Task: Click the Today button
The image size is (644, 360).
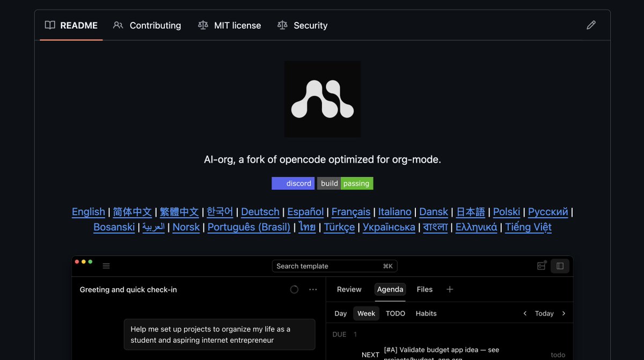Action: point(544,313)
